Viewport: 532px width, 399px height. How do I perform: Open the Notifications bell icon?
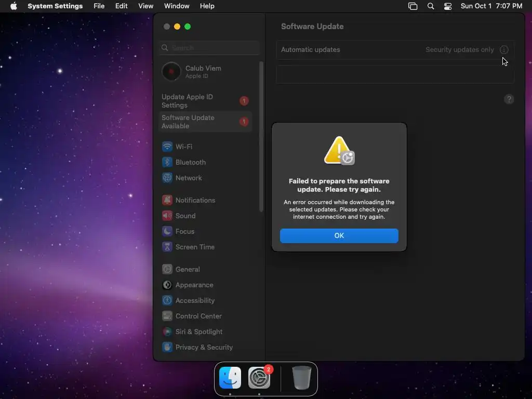click(167, 200)
